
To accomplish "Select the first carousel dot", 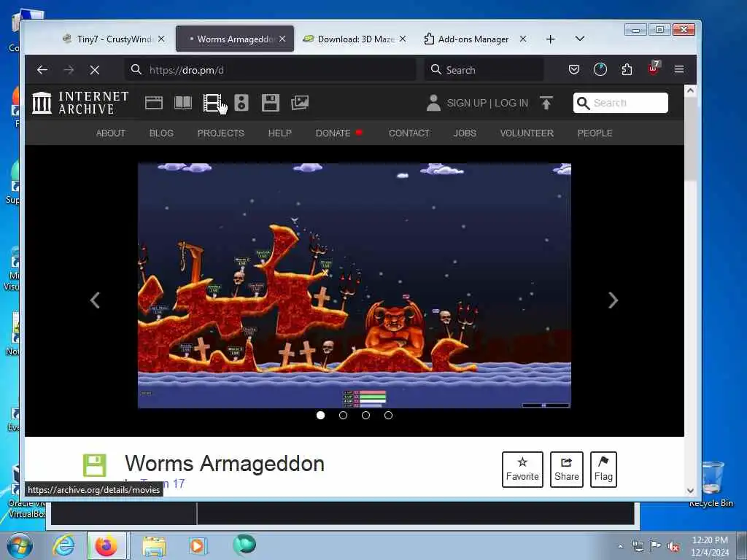I will tap(321, 415).
